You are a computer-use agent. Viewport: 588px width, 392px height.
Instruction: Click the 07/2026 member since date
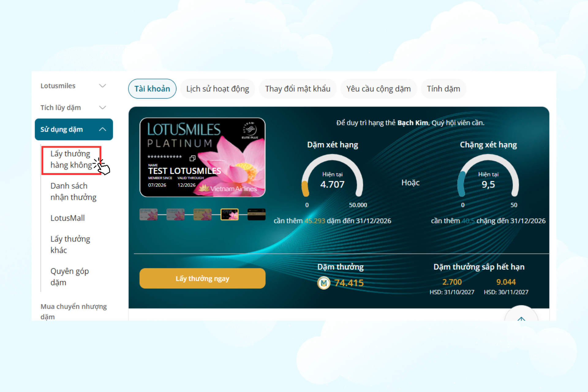pyautogui.click(x=157, y=185)
